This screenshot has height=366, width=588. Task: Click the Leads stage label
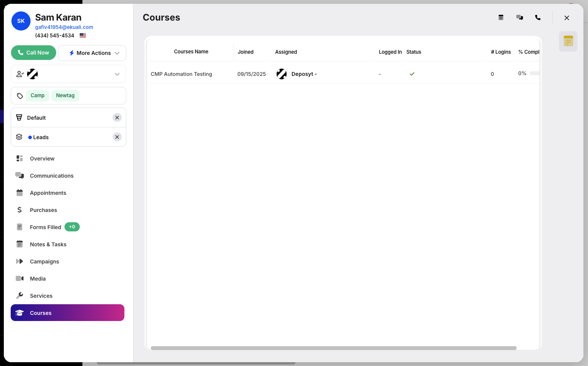41,137
